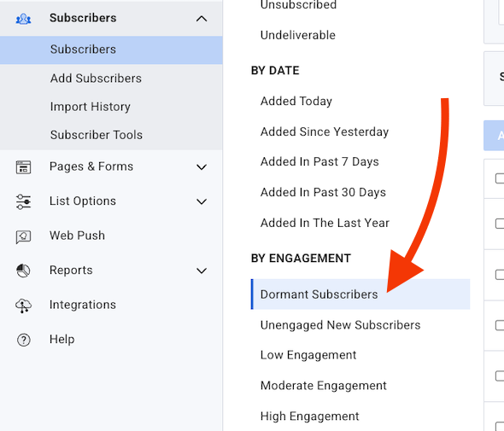
Task: Filter by Added Since Yesterday
Action: pyautogui.click(x=325, y=131)
